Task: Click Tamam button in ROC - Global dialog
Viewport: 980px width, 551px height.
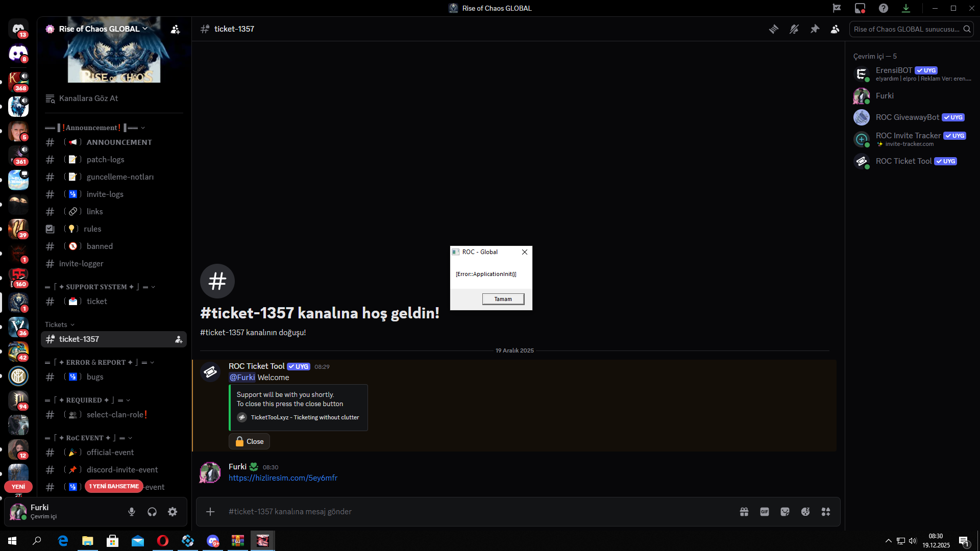Action: pos(503,299)
